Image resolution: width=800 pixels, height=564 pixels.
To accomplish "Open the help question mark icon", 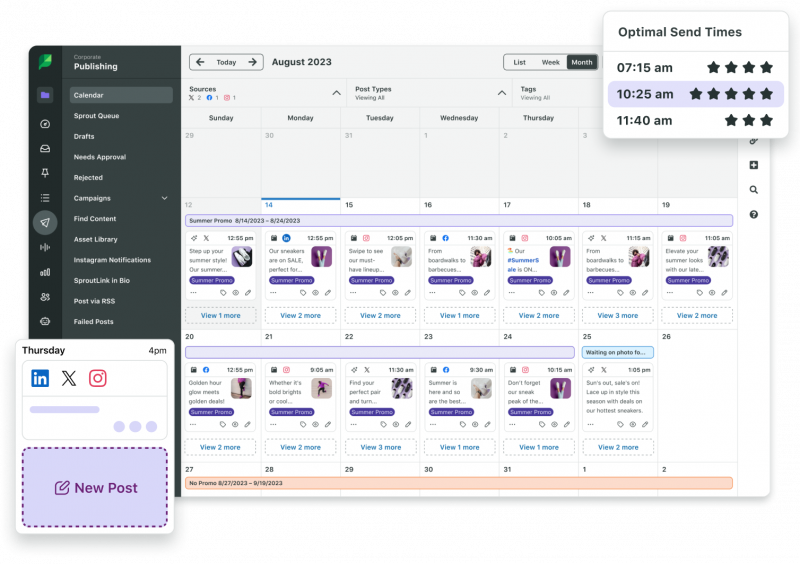I will [754, 214].
